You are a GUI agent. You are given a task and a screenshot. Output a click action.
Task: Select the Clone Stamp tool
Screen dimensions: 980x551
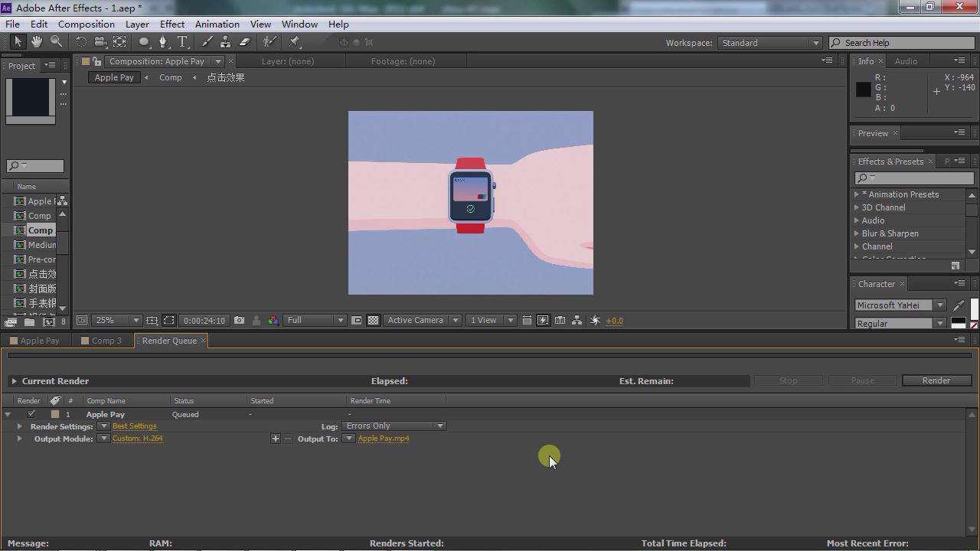tap(225, 42)
